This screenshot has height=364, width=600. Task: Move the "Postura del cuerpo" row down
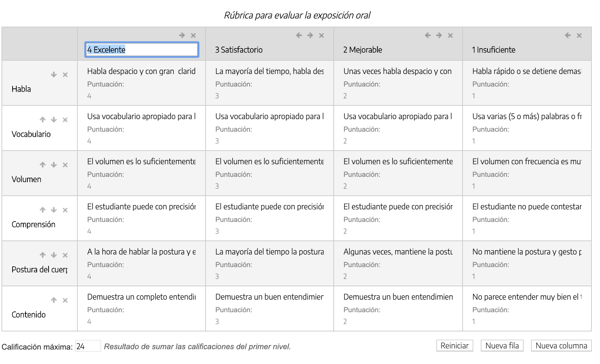point(53,255)
